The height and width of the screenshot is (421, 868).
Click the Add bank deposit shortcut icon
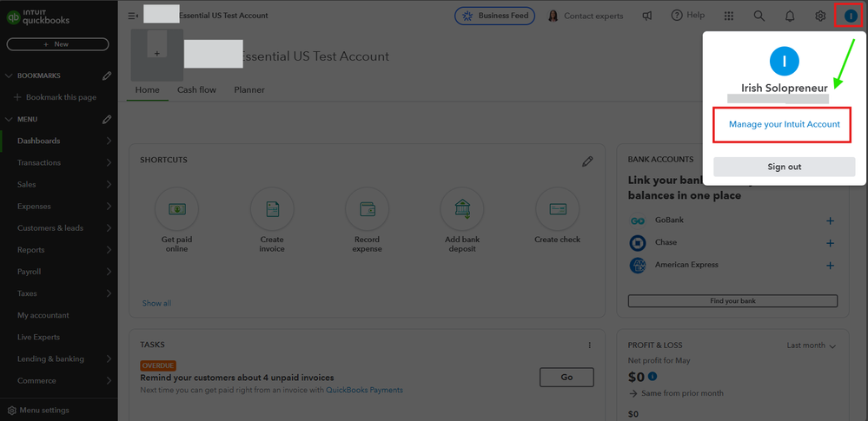coord(462,209)
